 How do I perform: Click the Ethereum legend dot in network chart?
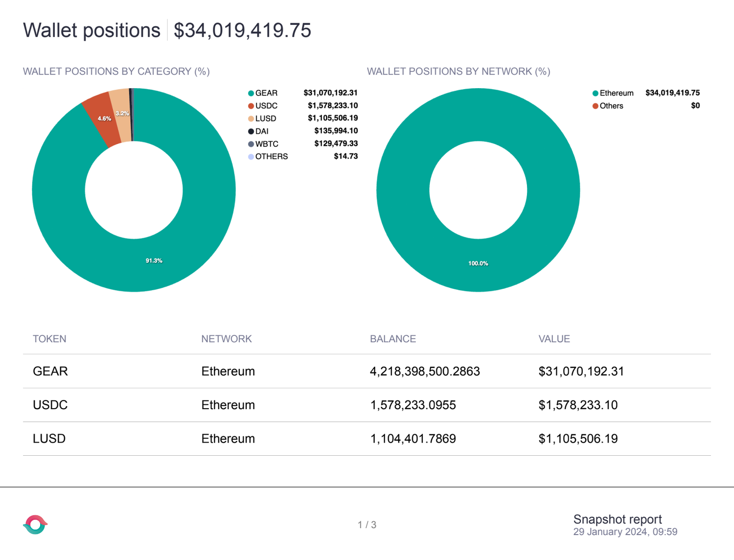pos(595,93)
